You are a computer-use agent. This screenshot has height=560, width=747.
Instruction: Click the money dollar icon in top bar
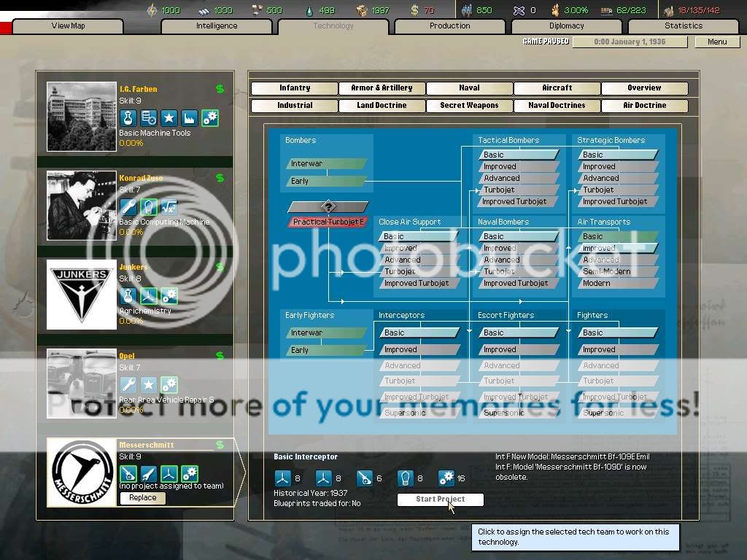[x=414, y=10]
